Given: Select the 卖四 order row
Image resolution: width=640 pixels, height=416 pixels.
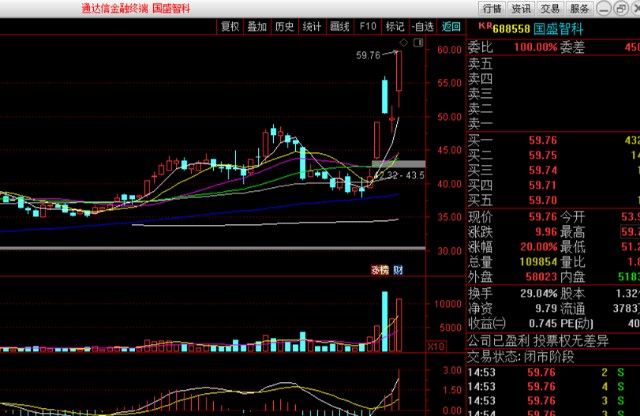Looking at the screenshot, I should click(x=553, y=78).
